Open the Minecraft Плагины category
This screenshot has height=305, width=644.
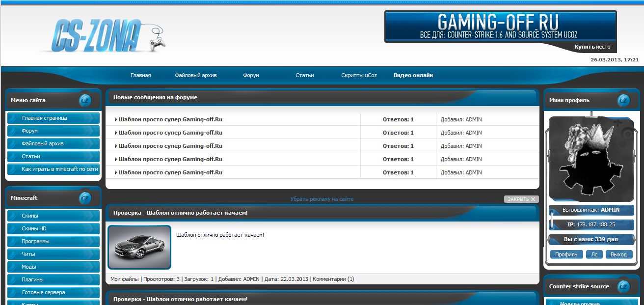click(x=54, y=280)
